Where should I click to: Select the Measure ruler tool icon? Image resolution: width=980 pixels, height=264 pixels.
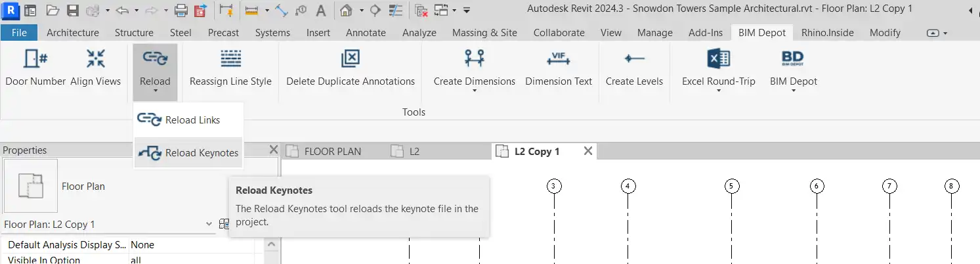(x=251, y=10)
